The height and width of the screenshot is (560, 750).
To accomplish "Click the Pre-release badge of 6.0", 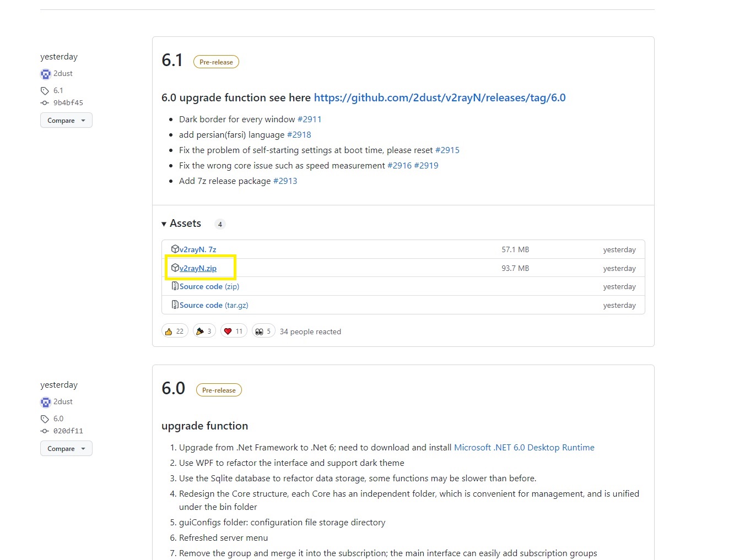I will 219,390.
